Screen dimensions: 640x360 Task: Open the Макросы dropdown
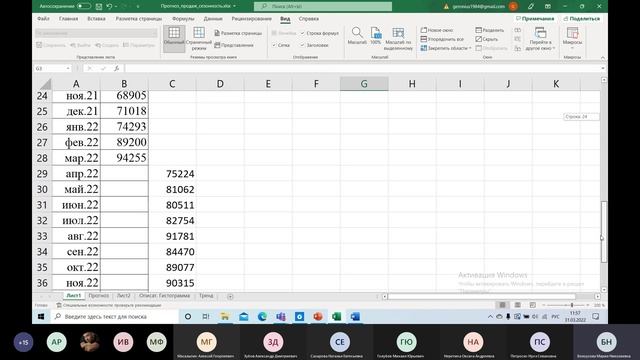click(572, 39)
